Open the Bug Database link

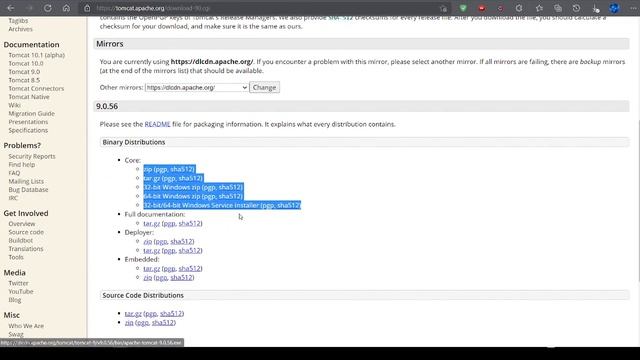(28, 190)
